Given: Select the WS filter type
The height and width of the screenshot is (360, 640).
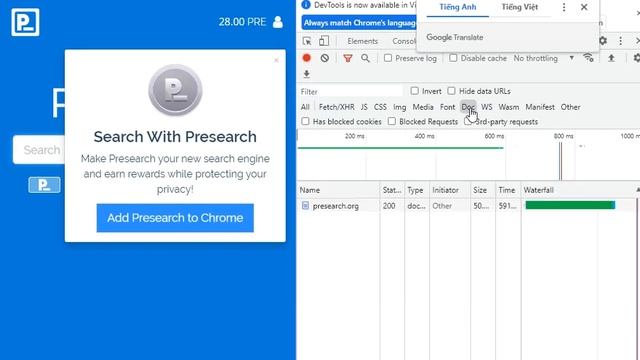Looking at the screenshot, I should 487,107.
